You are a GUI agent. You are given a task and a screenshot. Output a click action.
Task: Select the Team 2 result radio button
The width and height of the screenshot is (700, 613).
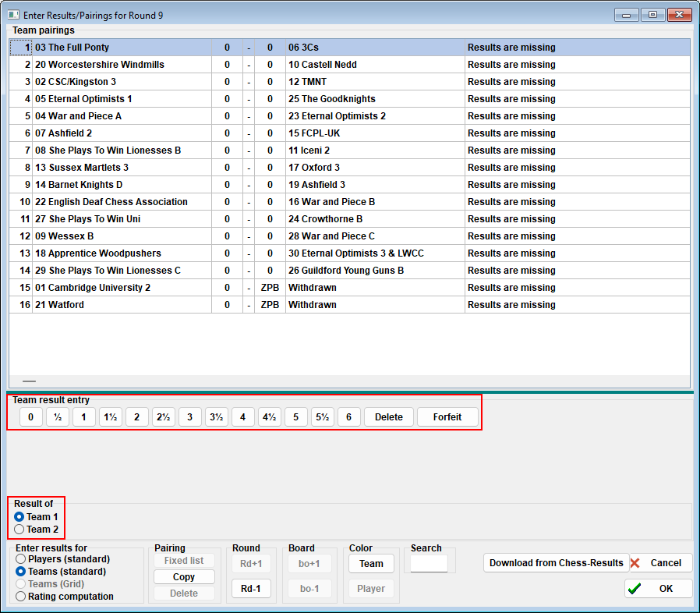click(20, 530)
